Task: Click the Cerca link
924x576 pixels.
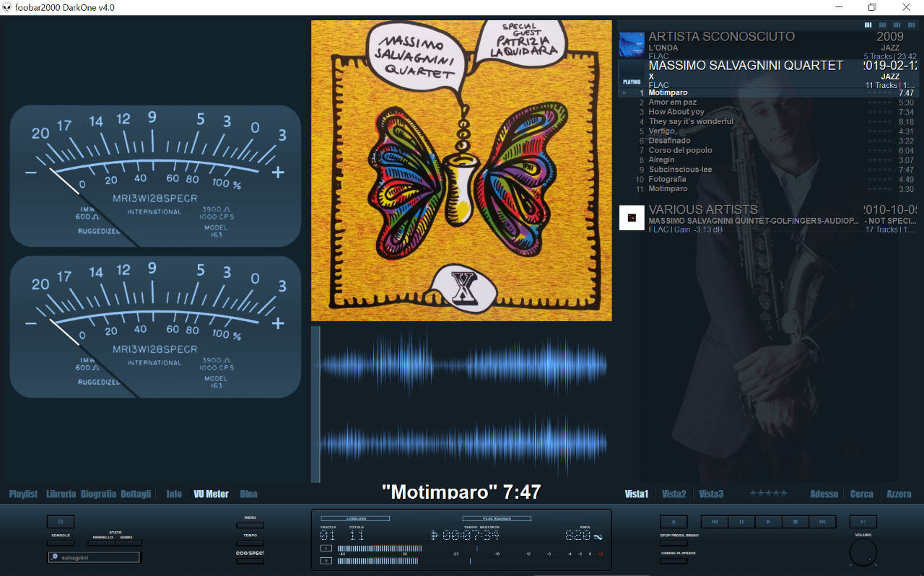Action: 862,494
